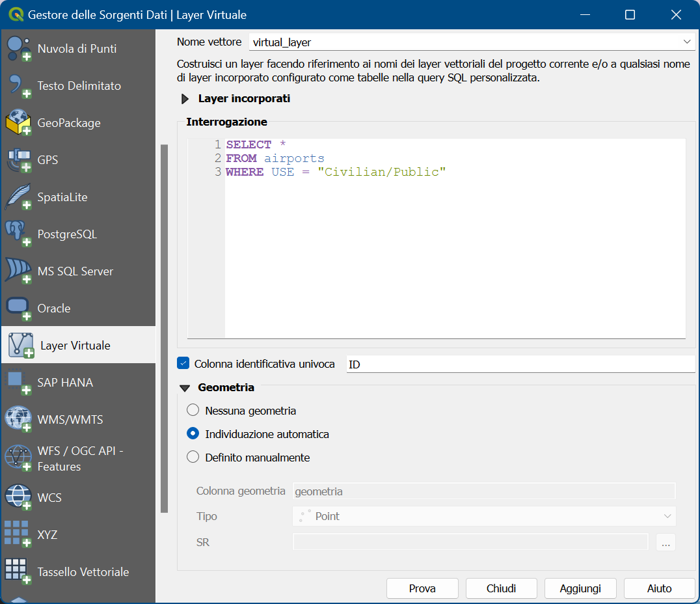The width and height of the screenshot is (700, 604).
Task: Click the SELECT keyword on line 1
Action: click(x=249, y=144)
